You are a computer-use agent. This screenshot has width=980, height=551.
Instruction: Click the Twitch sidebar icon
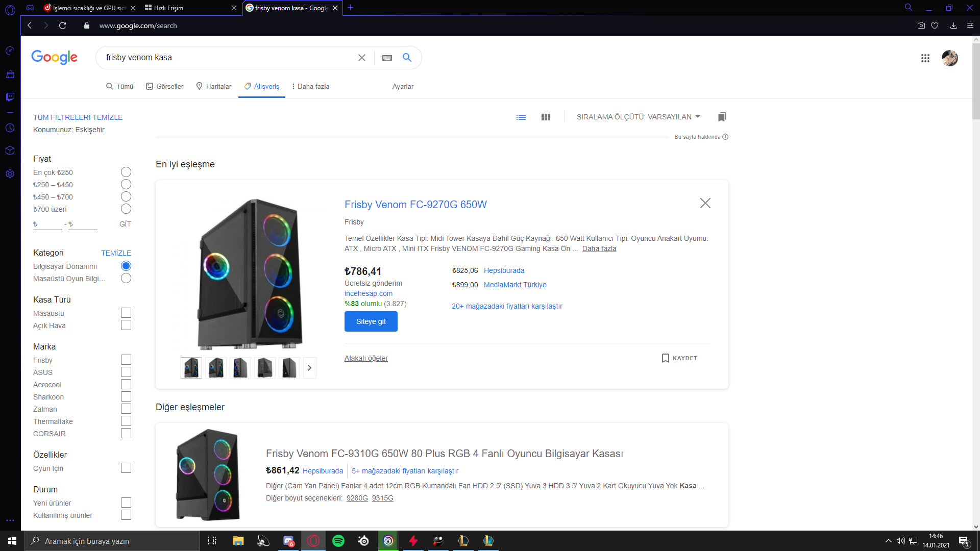(x=10, y=97)
